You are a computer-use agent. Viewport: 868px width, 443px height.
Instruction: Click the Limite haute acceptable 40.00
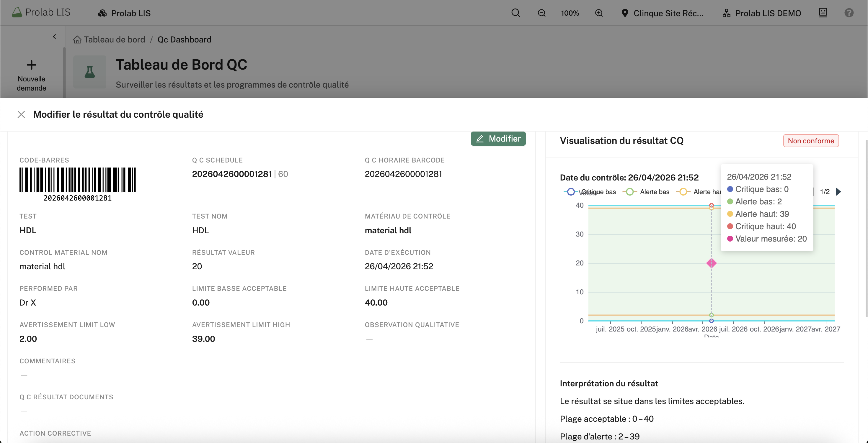coord(376,303)
